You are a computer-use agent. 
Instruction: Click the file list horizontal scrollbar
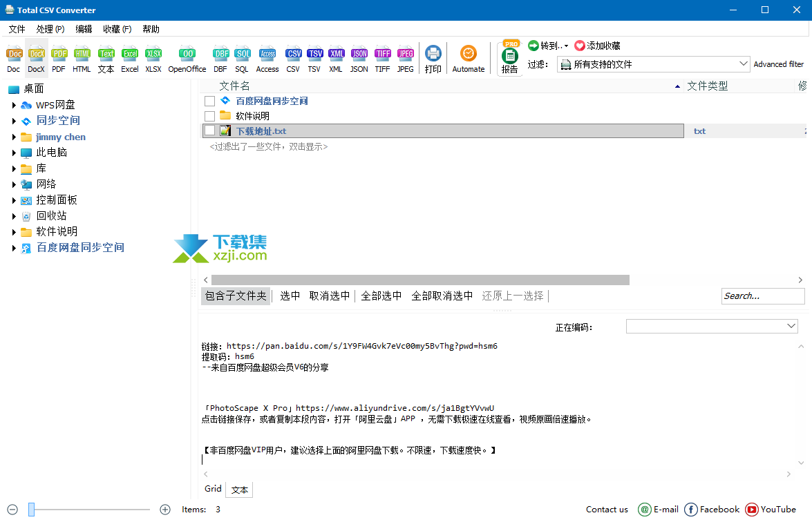[420, 280]
